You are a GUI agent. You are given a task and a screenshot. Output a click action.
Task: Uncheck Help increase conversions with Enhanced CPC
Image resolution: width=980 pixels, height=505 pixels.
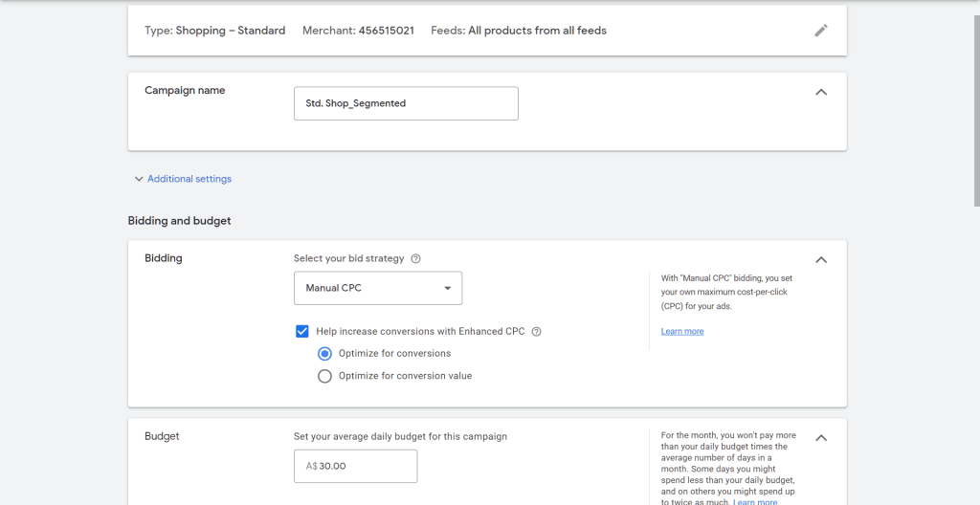point(302,332)
